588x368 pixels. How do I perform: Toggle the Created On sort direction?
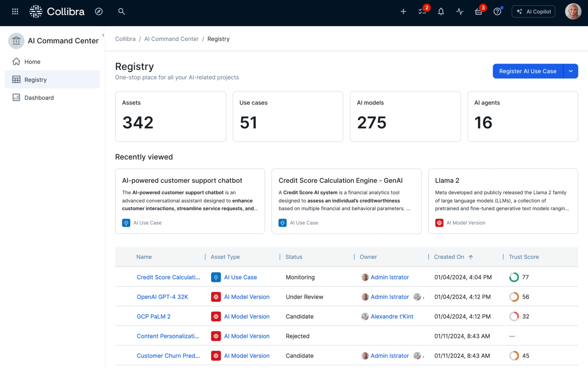471,257
